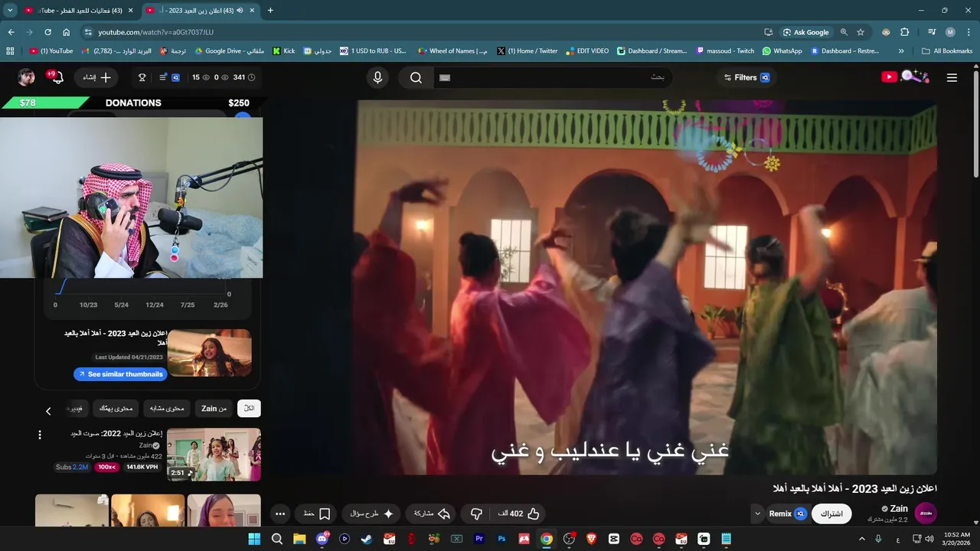Click the browser address bar URL
Image resolution: width=980 pixels, height=551 pixels.
tap(155, 32)
